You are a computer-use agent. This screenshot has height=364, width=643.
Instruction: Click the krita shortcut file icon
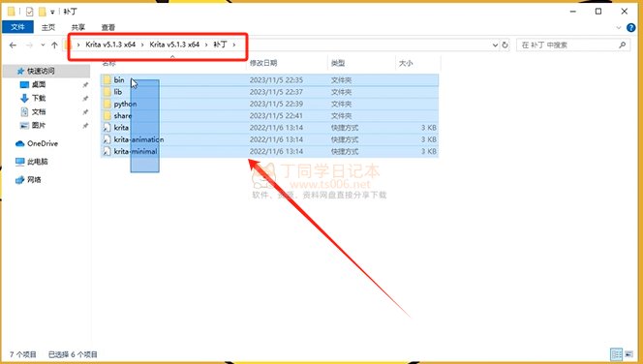107,128
